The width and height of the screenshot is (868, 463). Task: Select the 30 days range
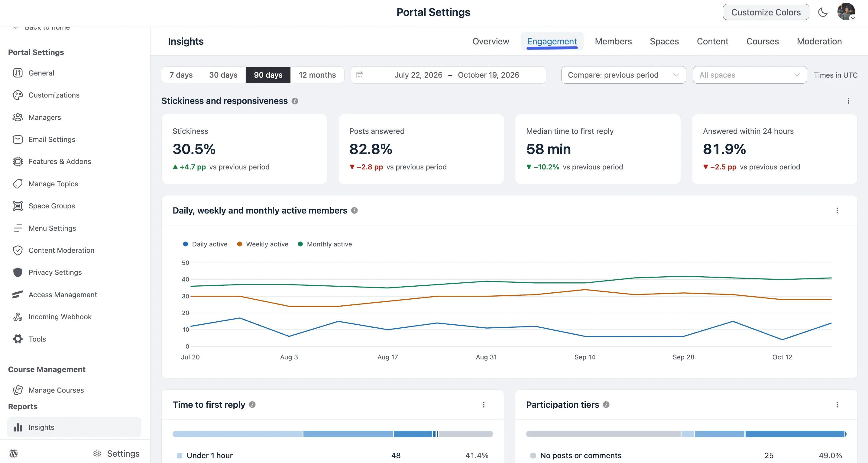coord(223,75)
